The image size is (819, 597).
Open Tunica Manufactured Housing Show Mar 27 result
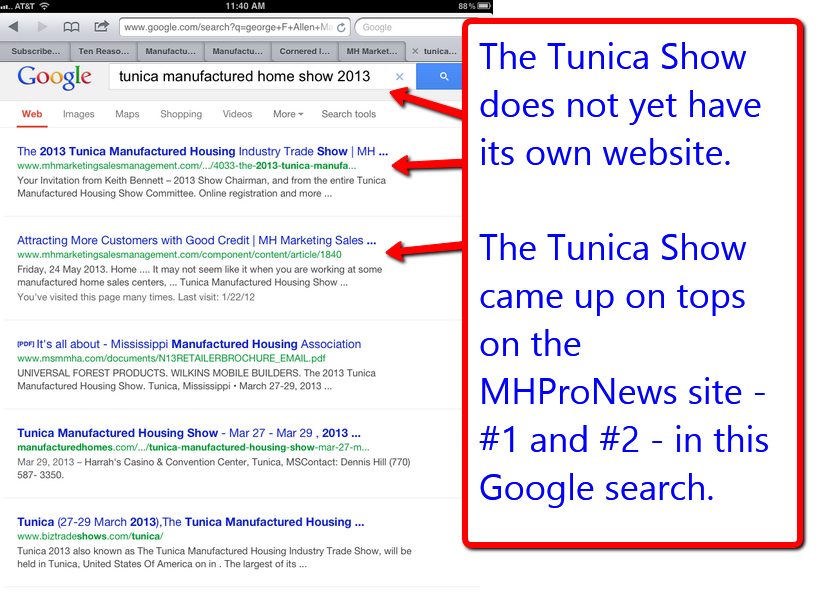[x=189, y=433]
